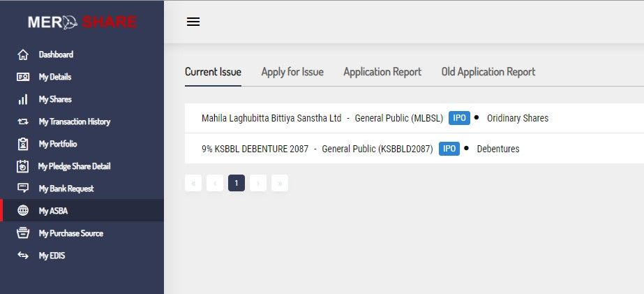Click the My Shares bar chart icon

[23, 99]
